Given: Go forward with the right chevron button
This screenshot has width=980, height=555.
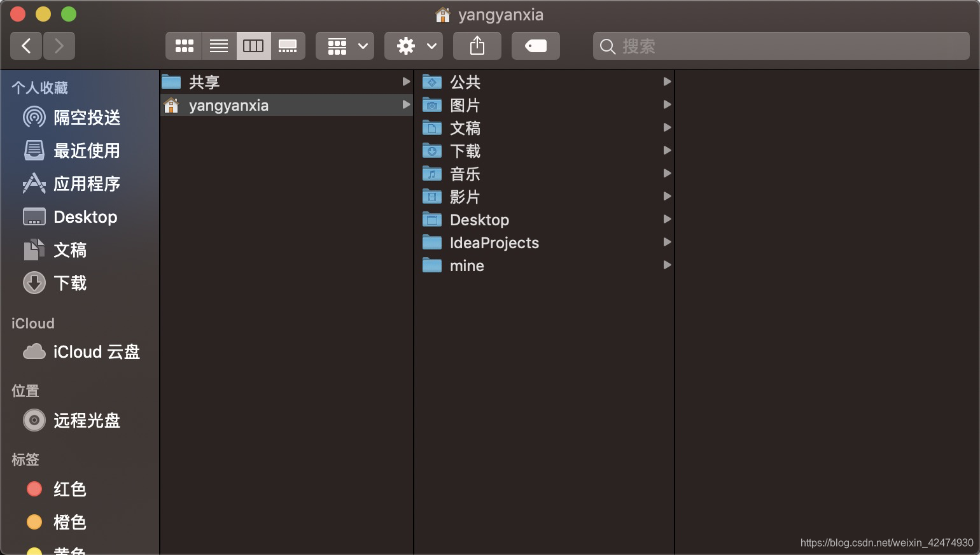Looking at the screenshot, I should [x=59, y=46].
